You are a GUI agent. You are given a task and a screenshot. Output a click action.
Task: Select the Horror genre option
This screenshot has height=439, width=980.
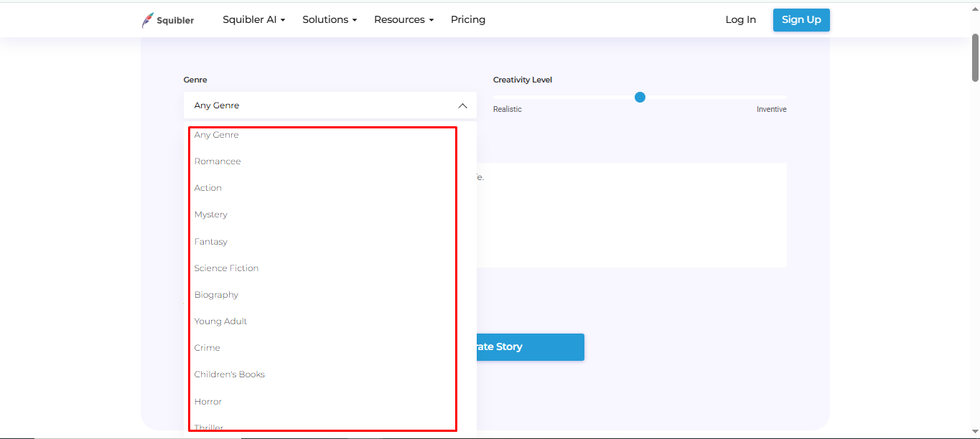[207, 401]
